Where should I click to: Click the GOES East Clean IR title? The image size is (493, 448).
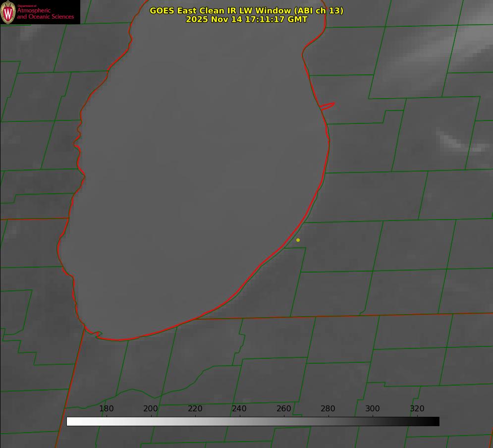[246, 10]
